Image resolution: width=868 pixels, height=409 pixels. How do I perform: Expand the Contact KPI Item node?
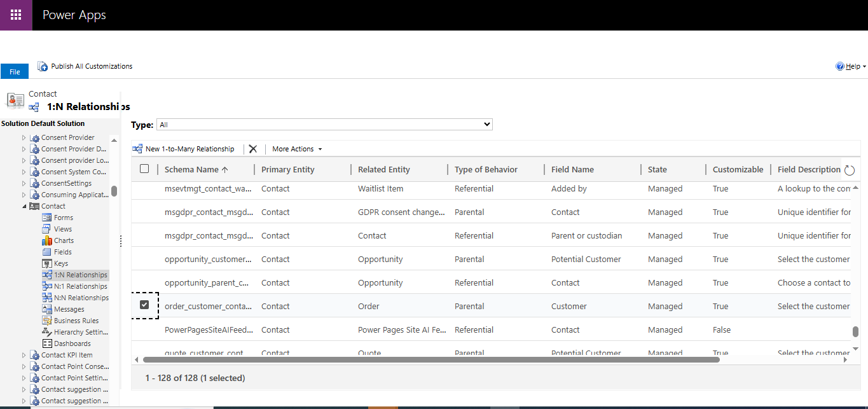pos(25,355)
